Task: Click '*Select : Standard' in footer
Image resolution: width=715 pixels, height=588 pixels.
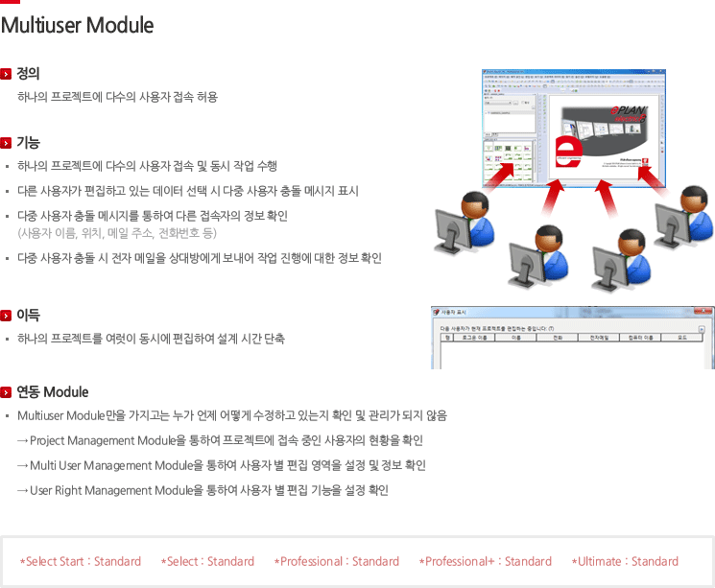Action: [x=207, y=561]
